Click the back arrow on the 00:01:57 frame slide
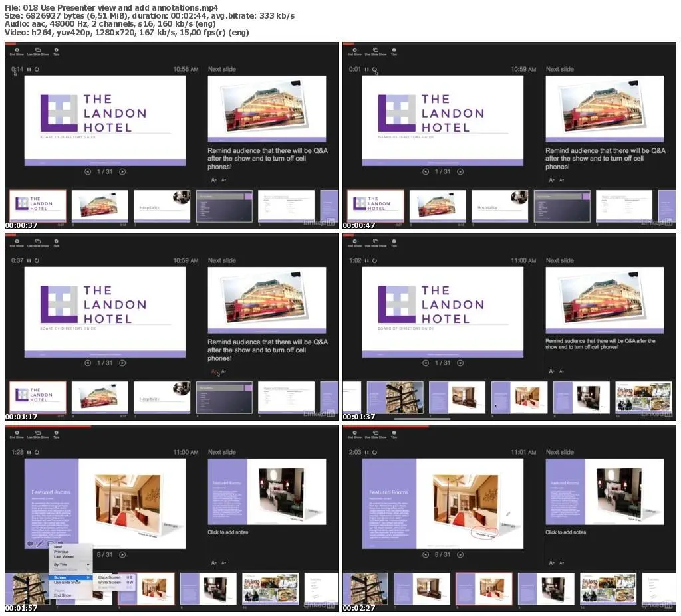Viewport: 681px width, 616px height. coord(29,544)
